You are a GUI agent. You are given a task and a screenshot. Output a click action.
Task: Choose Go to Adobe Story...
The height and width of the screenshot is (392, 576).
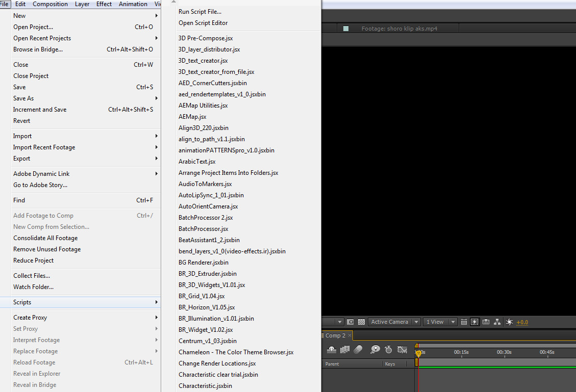click(x=86, y=185)
